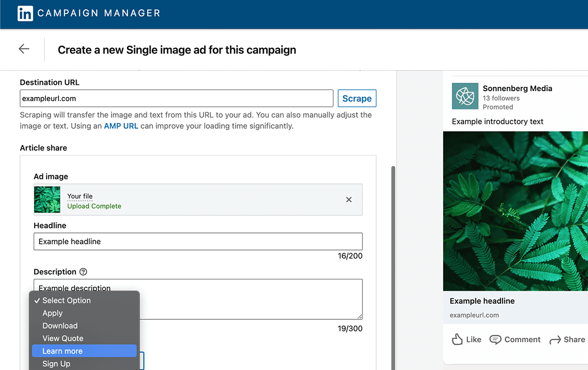Image resolution: width=588 pixels, height=370 pixels.
Task: Go back using the left arrow icon
Action: (x=24, y=49)
